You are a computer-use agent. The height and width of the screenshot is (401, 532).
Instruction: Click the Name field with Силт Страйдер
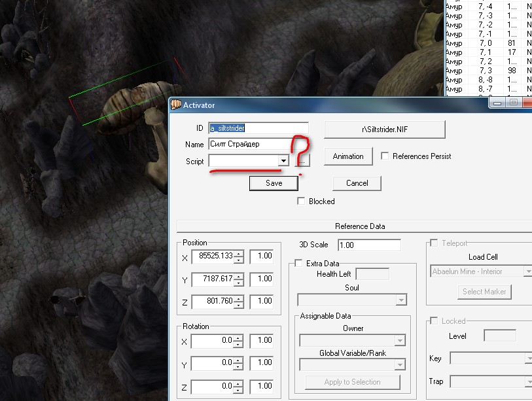[251, 144]
